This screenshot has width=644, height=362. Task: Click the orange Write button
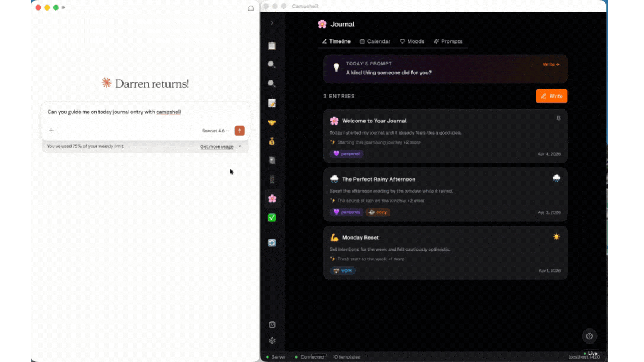552,96
